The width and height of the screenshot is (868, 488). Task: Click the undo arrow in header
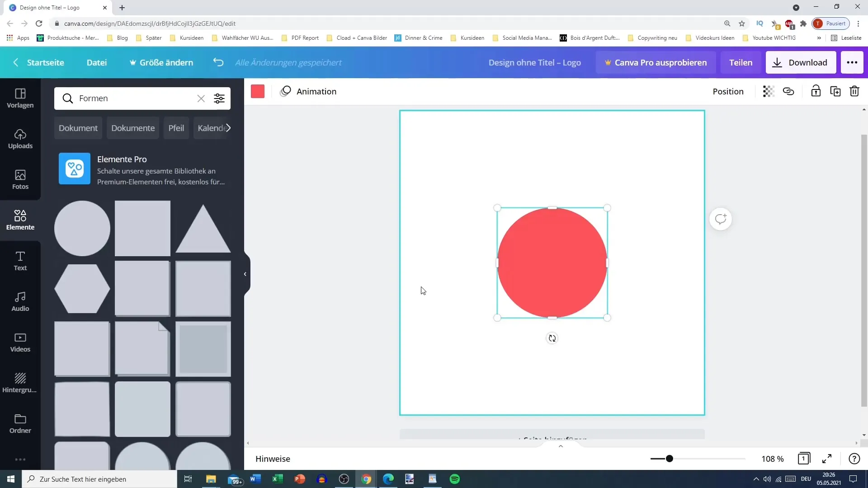point(218,62)
